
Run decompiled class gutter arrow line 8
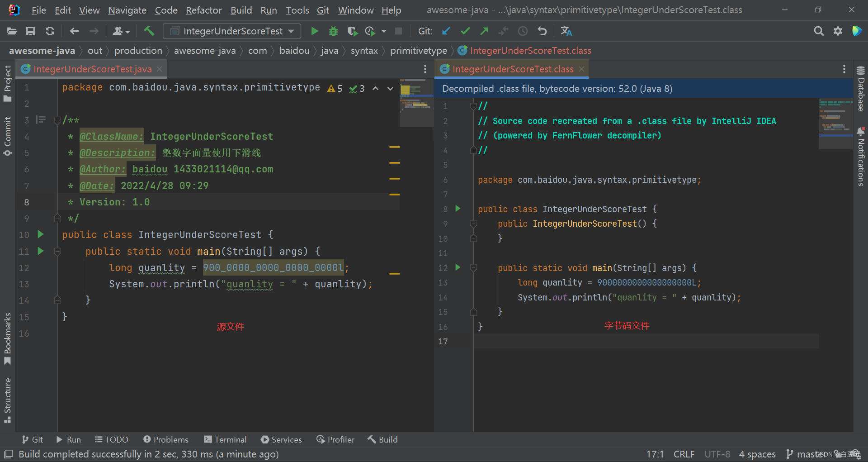click(458, 208)
